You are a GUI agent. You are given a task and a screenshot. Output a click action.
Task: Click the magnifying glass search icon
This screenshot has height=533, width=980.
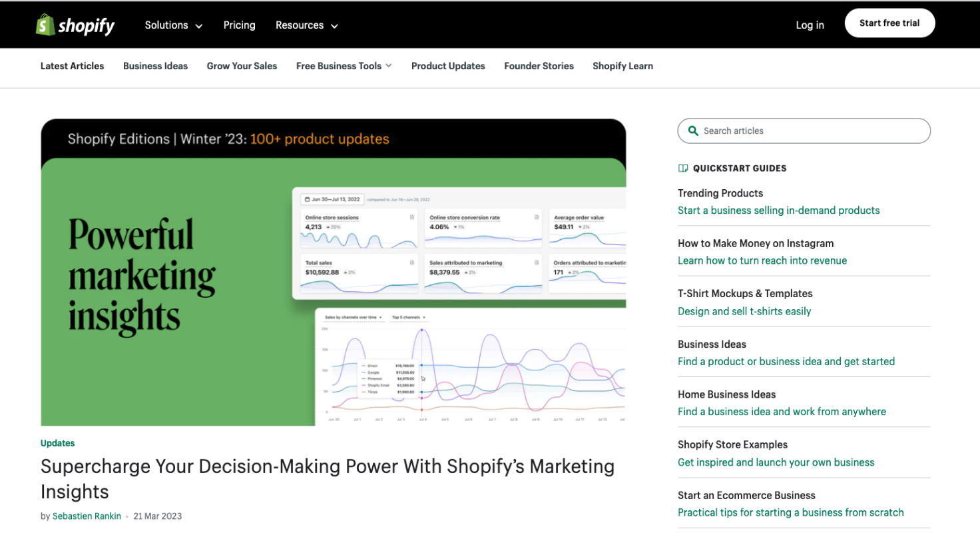tap(693, 131)
